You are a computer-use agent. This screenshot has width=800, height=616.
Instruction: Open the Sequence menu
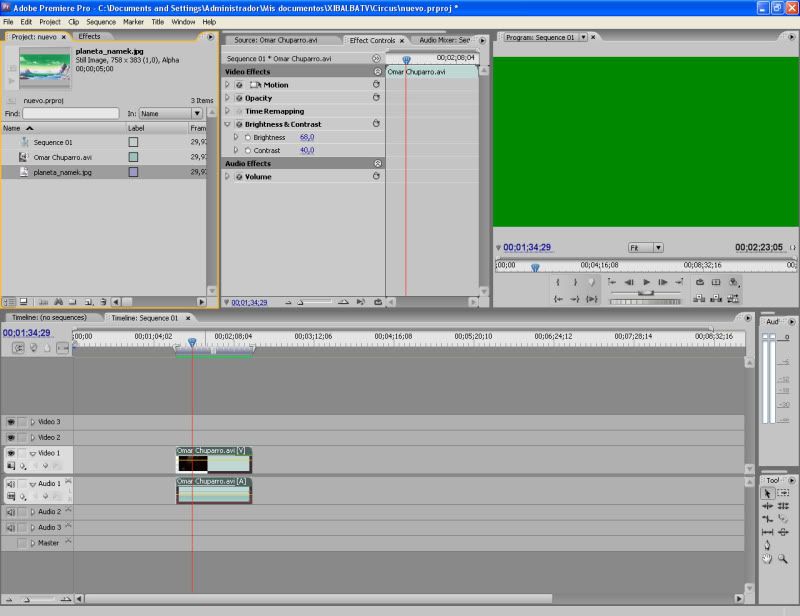(x=101, y=22)
